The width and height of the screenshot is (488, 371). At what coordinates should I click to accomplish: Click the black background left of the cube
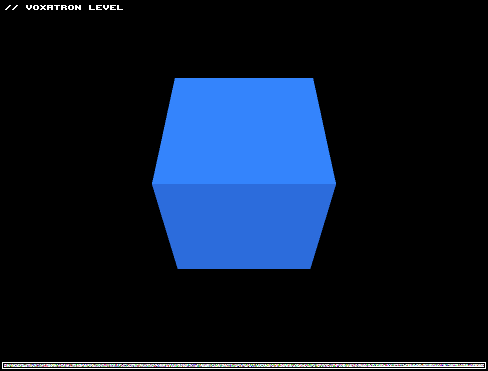pos(76,183)
